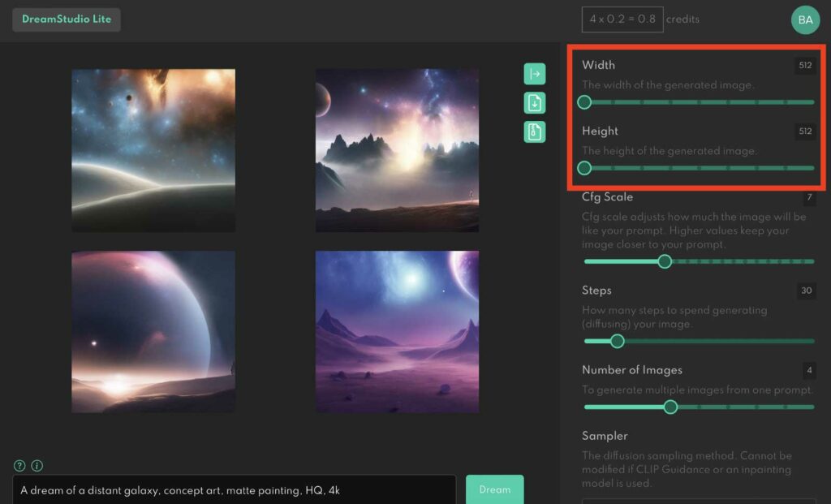Screen dimensions: 831x504
Task: Click the Width heading label
Action: pyautogui.click(x=598, y=65)
